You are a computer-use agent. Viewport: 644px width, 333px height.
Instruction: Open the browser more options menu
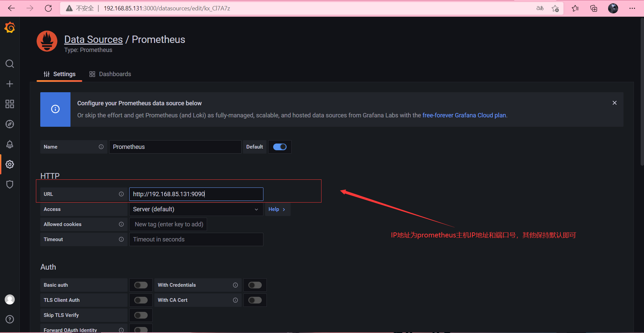(x=632, y=8)
